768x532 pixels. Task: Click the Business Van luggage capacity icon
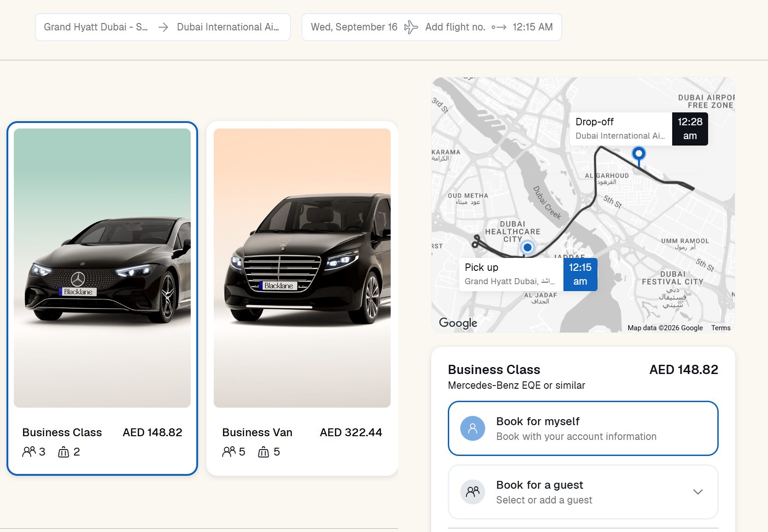click(x=264, y=452)
